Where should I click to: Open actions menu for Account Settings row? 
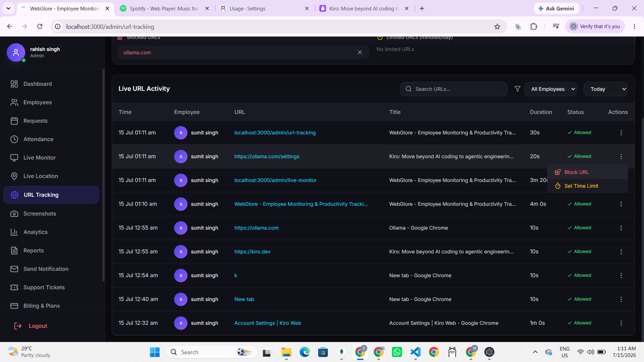point(621,323)
